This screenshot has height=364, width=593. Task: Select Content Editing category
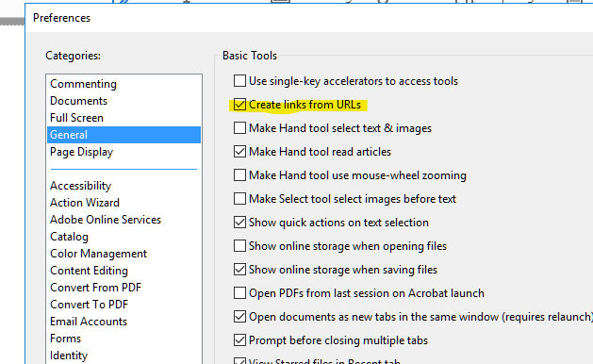point(124,271)
